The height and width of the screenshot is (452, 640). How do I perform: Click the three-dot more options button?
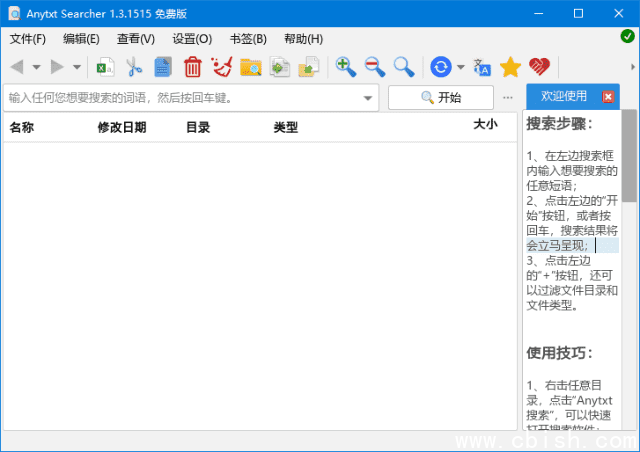(508, 98)
